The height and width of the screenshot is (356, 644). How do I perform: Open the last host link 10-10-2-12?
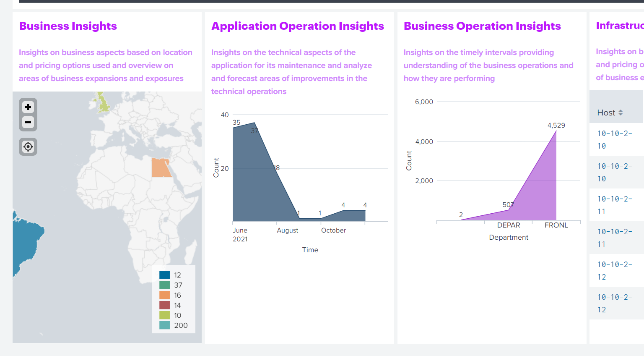tap(615, 303)
